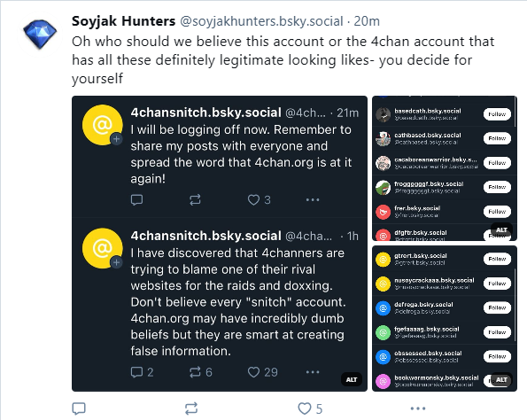Open Soyjak Hunters display name link
The width and height of the screenshot is (527, 420).
pos(123,21)
